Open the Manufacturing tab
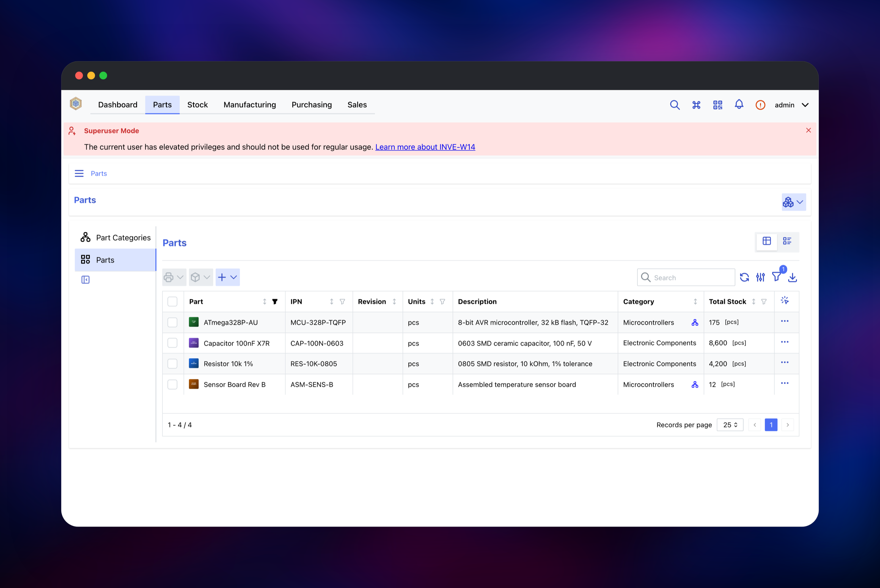 249,105
